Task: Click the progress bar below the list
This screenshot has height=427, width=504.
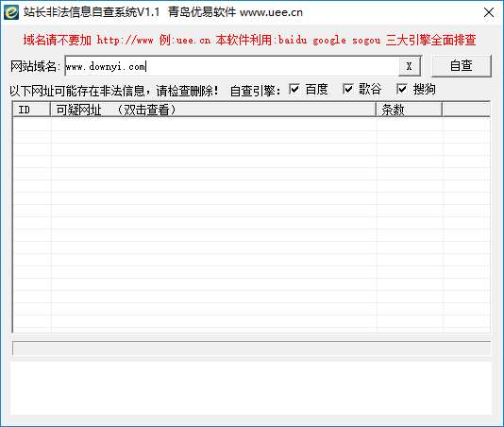Action: pos(252,349)
